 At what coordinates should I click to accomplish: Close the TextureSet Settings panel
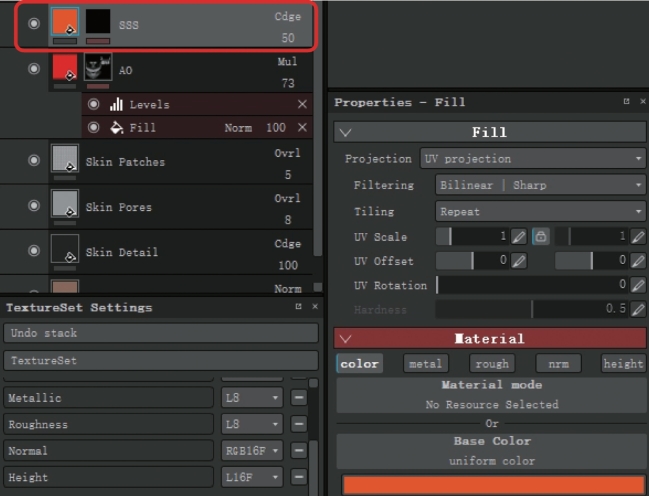pos(315,306)
